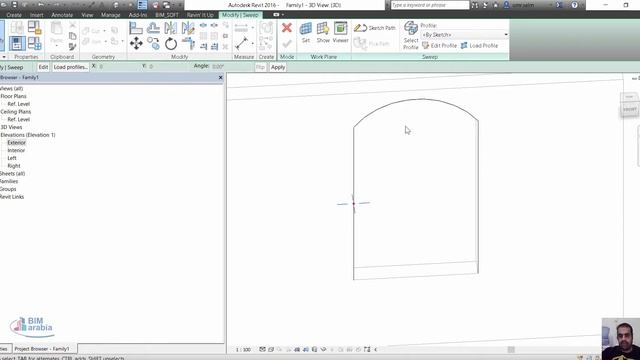The width and height of the screenshot is (640, 360).
Task: Click the Edit Profile button
Action: [x=439, y=46]
